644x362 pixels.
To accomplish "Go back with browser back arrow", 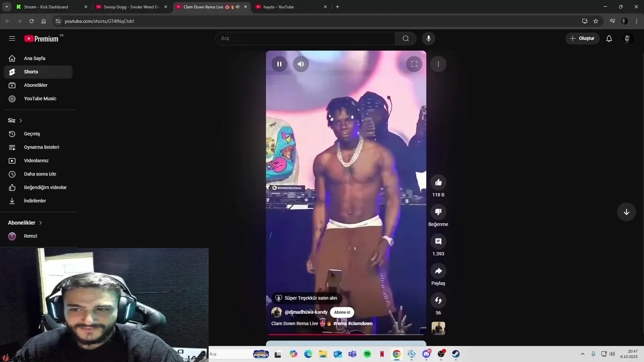I will [x=7, y=21].
